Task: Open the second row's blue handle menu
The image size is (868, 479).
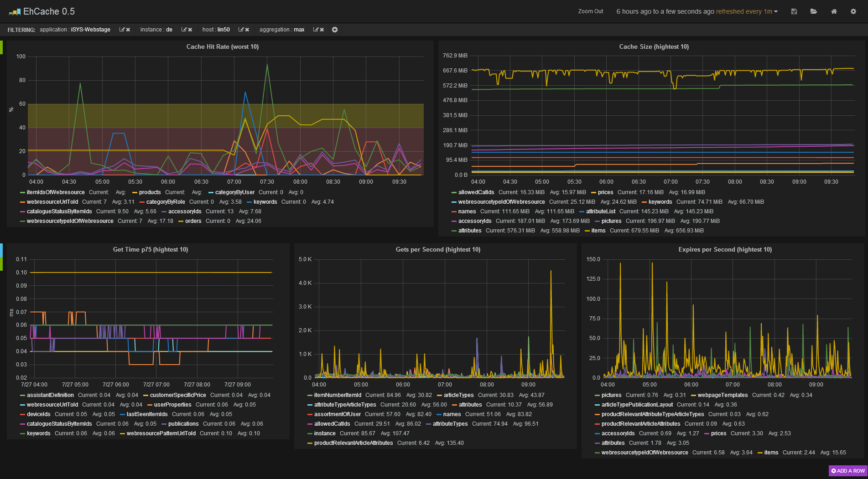Action: click(x=1, y=250)
